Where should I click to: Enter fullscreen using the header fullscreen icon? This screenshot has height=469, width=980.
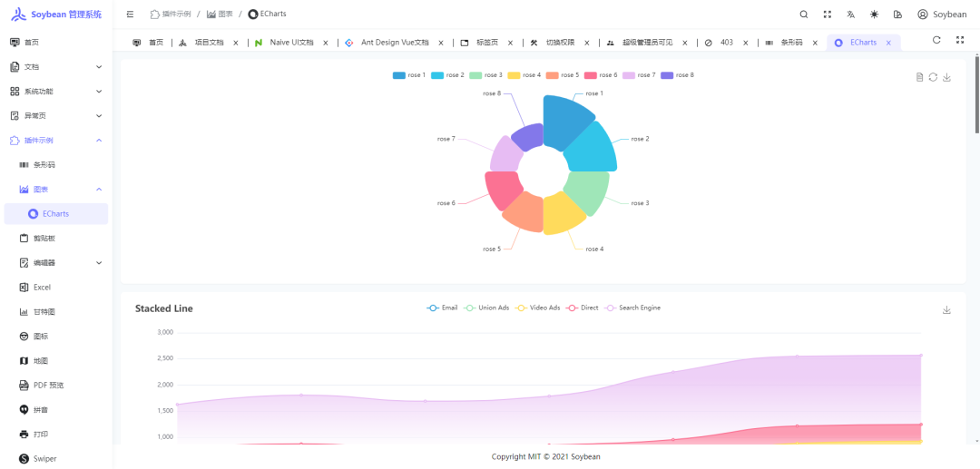(x=828, y=15)
